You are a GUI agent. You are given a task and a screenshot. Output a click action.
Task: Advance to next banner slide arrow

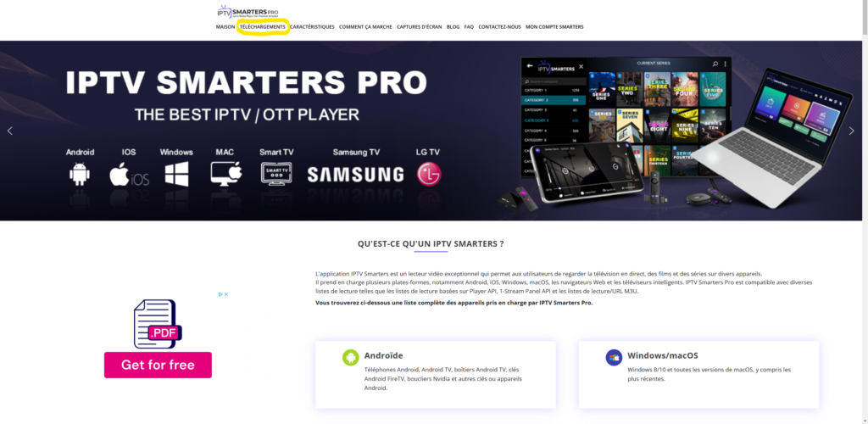tap(851, 131)
